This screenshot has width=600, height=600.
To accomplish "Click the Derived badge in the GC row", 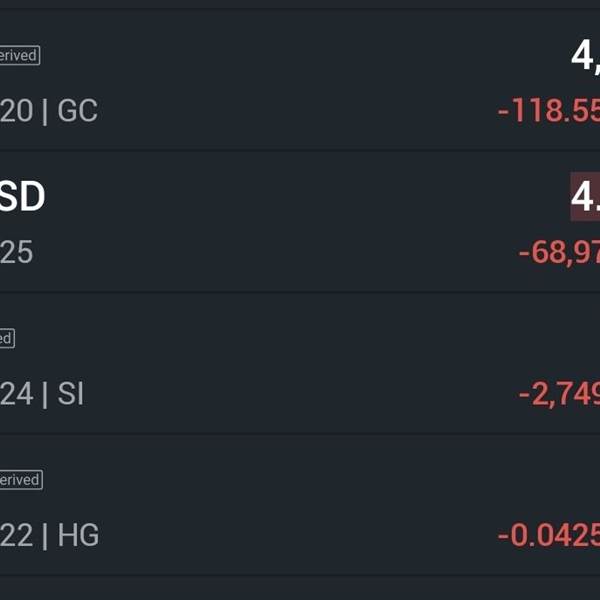I will coord(19,56).
